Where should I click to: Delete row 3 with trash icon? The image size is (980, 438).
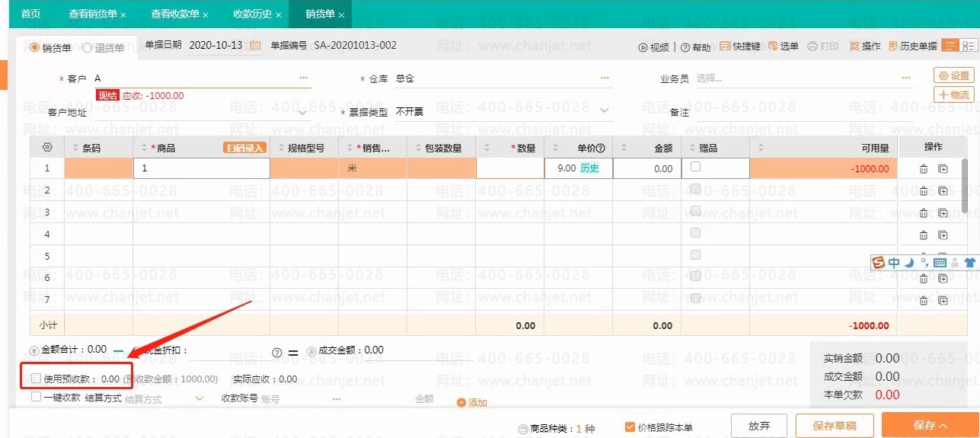click(x=924, y=213)
